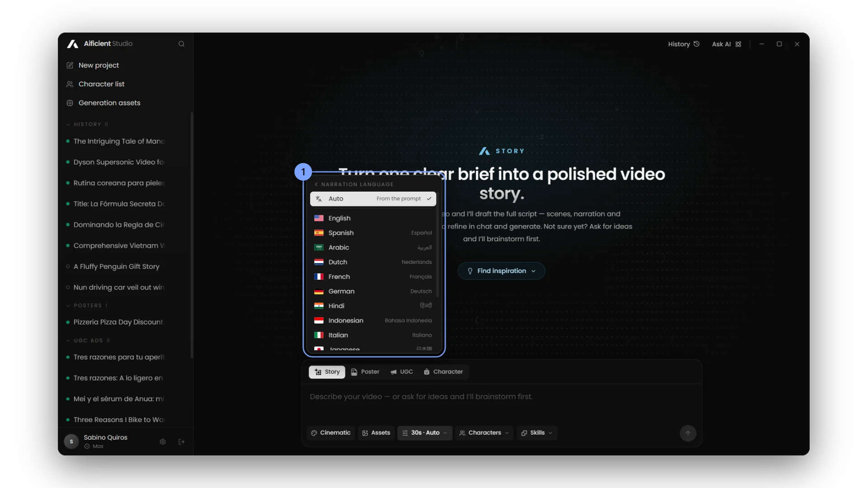The width and height of the screenshot is (868, 488).
Task: Choose Dutch narration language
Action: [373, 262]
